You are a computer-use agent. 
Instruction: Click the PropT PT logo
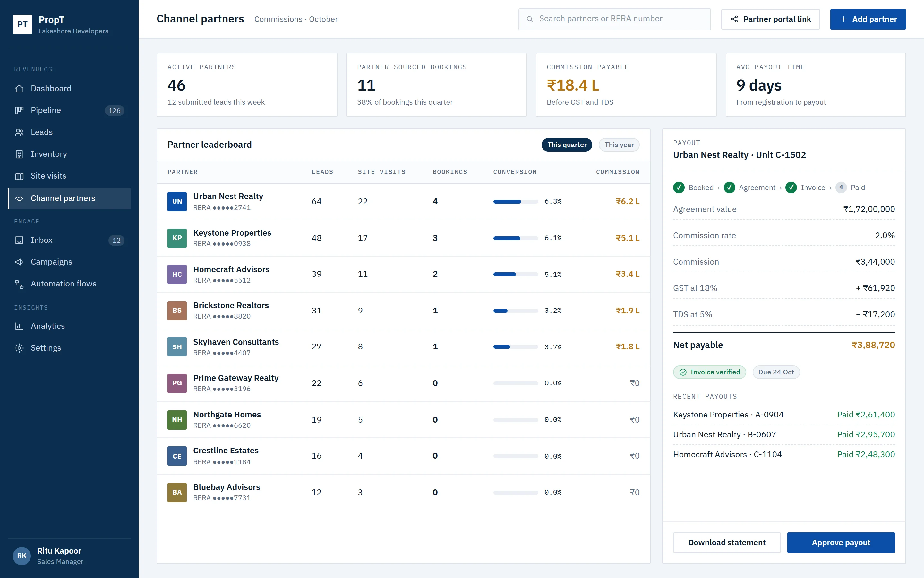[x=22, y=24]
